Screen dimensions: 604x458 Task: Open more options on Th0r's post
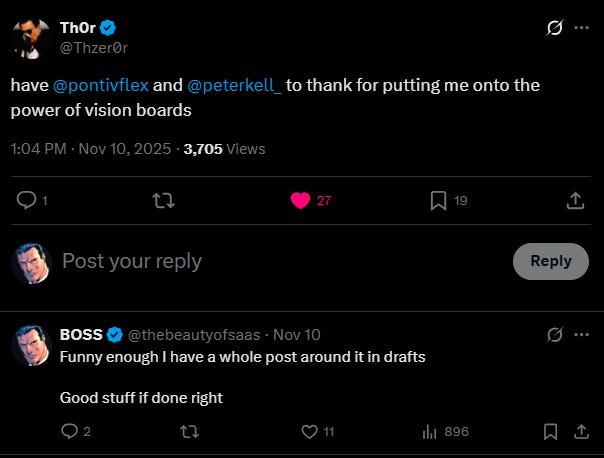582,29
